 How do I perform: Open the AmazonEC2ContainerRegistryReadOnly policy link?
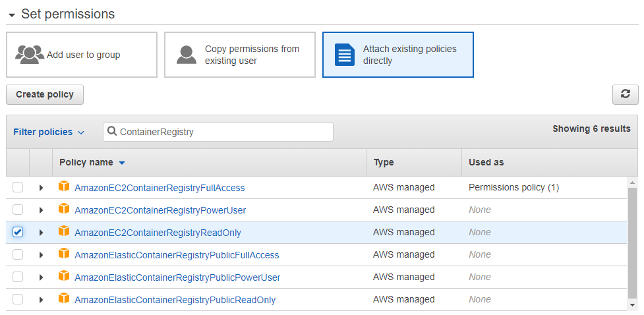pyautogui.click(x=158, y=233)
